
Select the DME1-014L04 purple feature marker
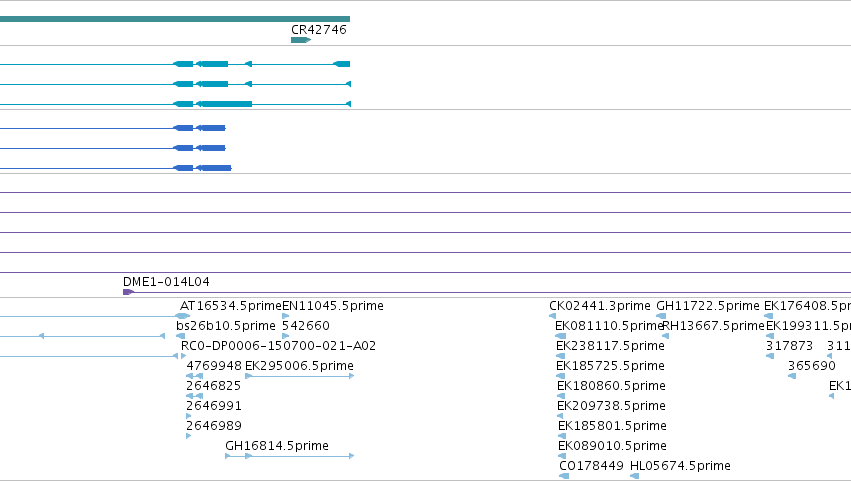coord(128,292)
